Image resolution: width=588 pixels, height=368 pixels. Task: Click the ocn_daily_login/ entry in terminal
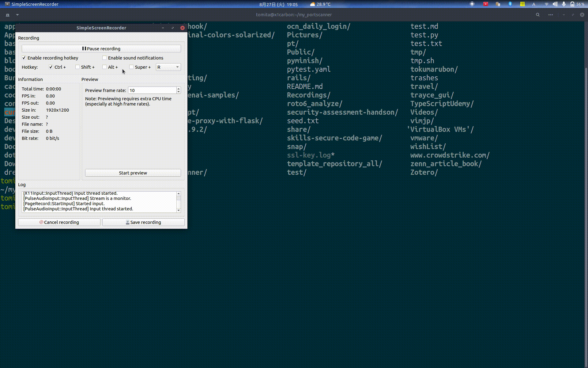tap(318, 26)
